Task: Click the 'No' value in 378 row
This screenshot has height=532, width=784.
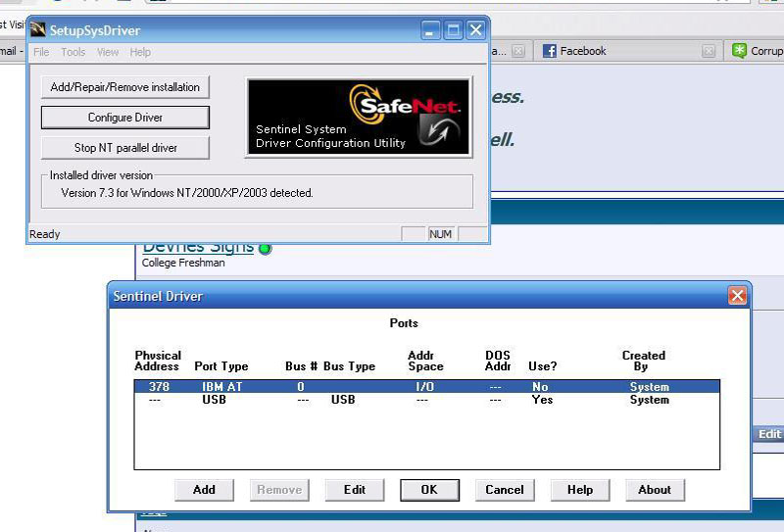Action: click(540, 386)
